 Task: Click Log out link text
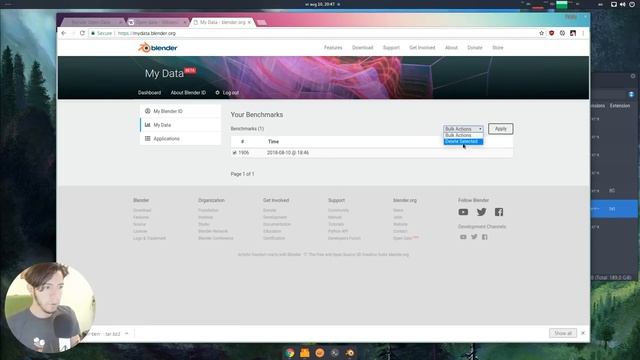coord(231,93)
